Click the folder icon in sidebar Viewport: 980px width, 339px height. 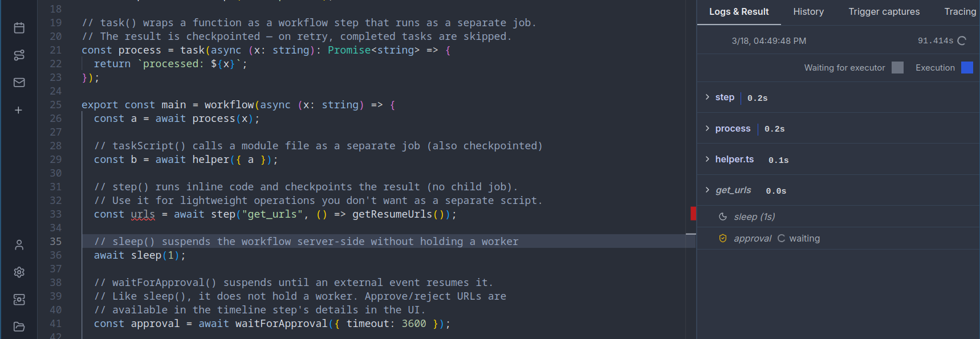tap(19, 326)
